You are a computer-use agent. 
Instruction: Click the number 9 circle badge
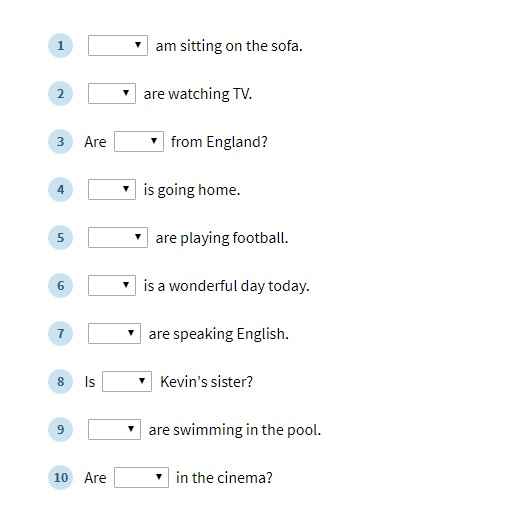coord(60,430)
